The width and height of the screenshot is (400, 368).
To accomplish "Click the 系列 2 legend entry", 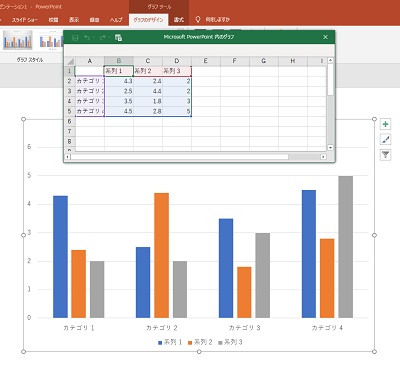I will [x=200, y=342].
